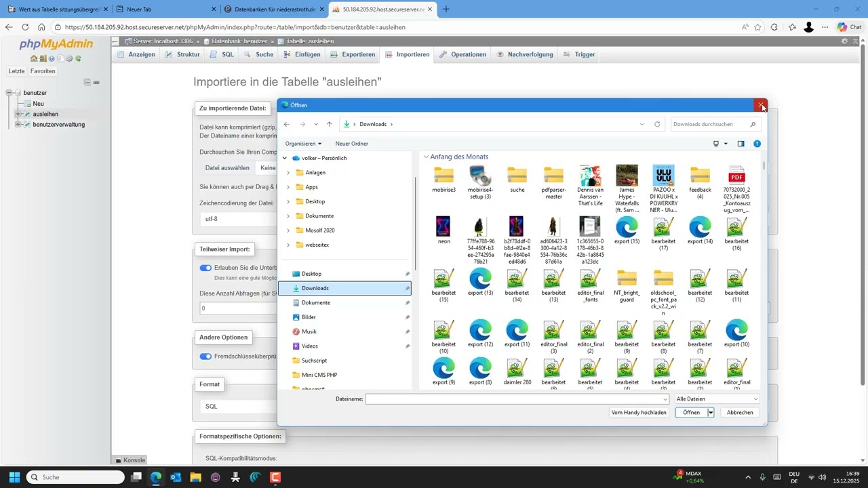Screen dimensions: 868x488
Task: Select the neon image thumbnail
Action: [x=443, y=230]
